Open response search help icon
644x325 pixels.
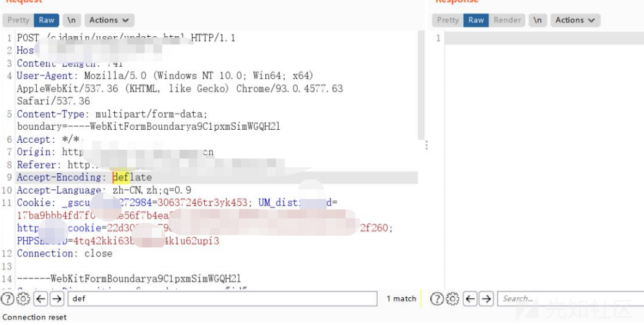[x=437, y=299]
